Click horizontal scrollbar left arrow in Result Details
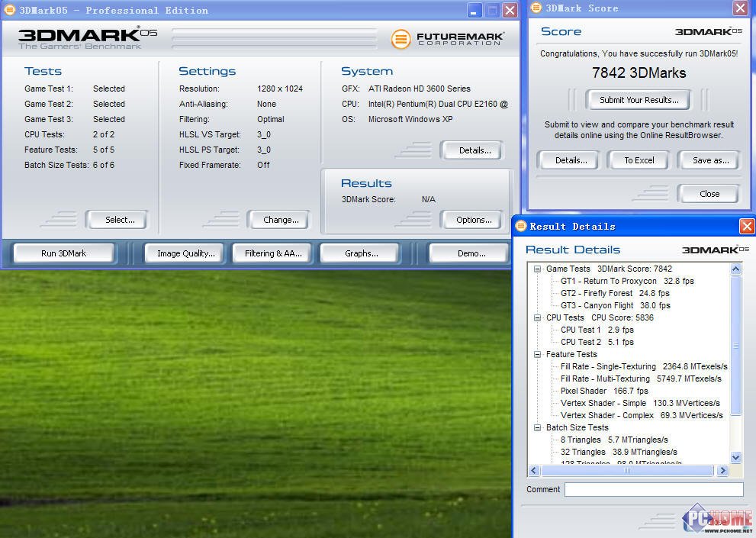This screenshot has width=756, height=538. coord(534,470)
